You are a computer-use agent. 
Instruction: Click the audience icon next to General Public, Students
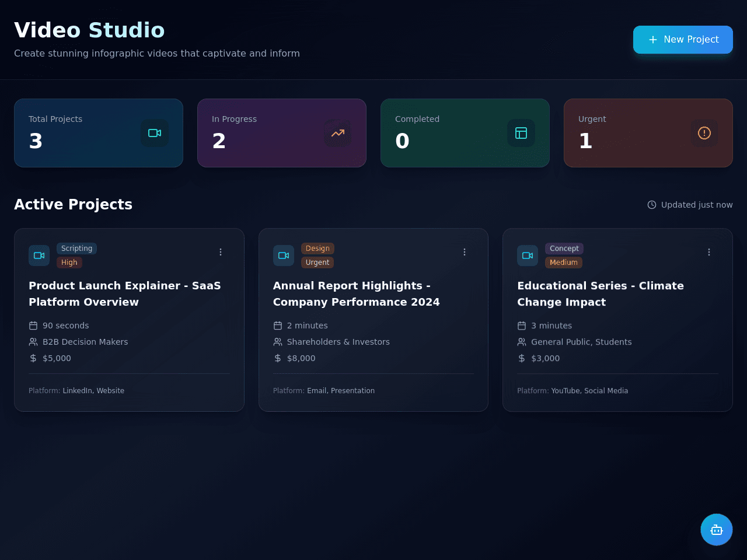[522, 342]
